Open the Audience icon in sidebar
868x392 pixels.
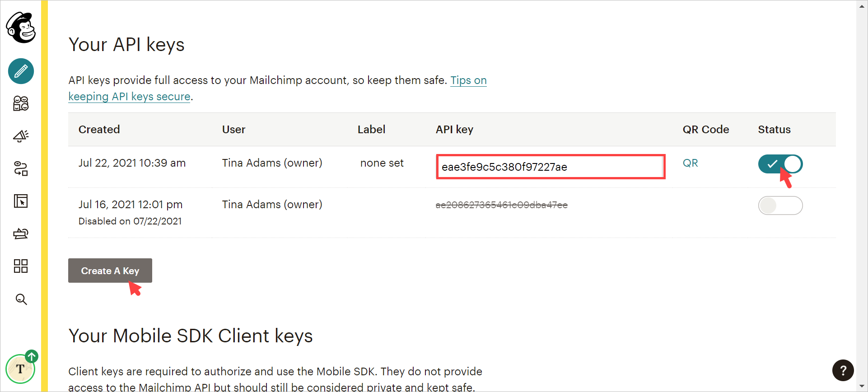click(21, 103)
